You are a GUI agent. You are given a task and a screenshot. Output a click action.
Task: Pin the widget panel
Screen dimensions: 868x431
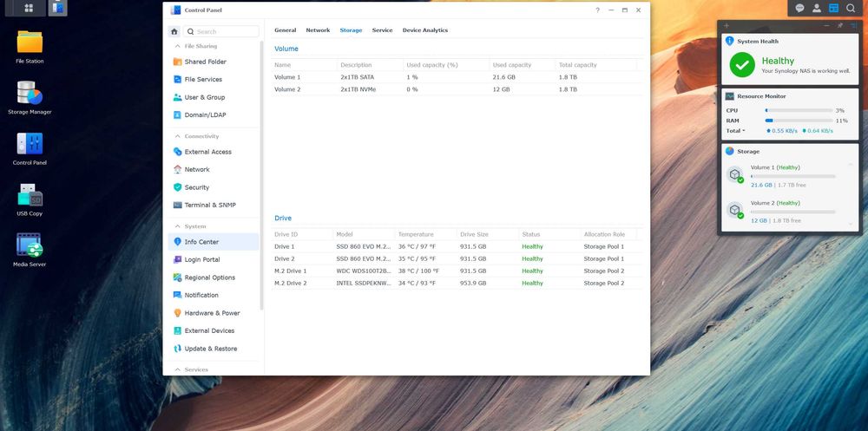pyautogui.click(x=839, y=26)
